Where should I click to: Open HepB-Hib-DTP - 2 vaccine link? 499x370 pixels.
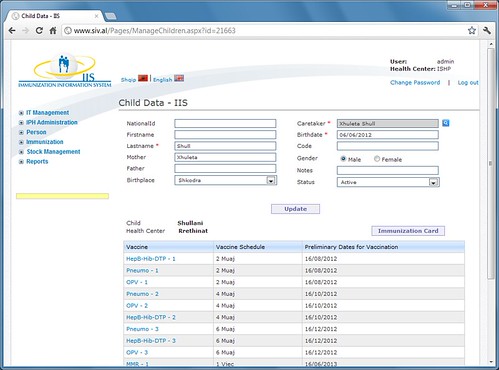pyautogui.click(x=151, y=317)
